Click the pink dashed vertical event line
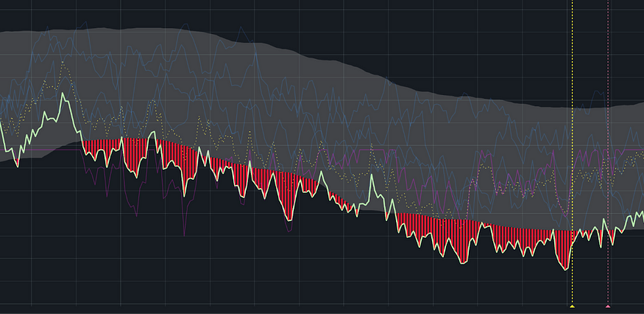This screenshot has height=314, width=644. click(608, 153)
